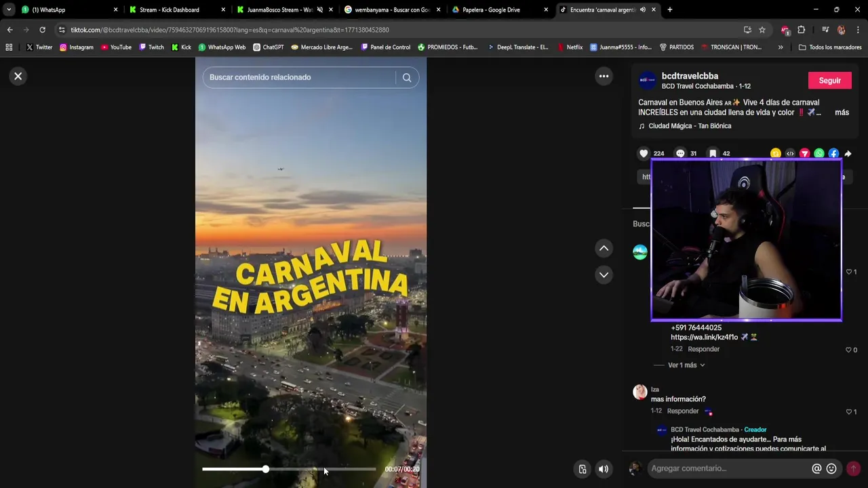Image resolution: width=868 pixels, height=488 pixels.
Task: Open the Chrome three-dot menu
Action: 858,30
